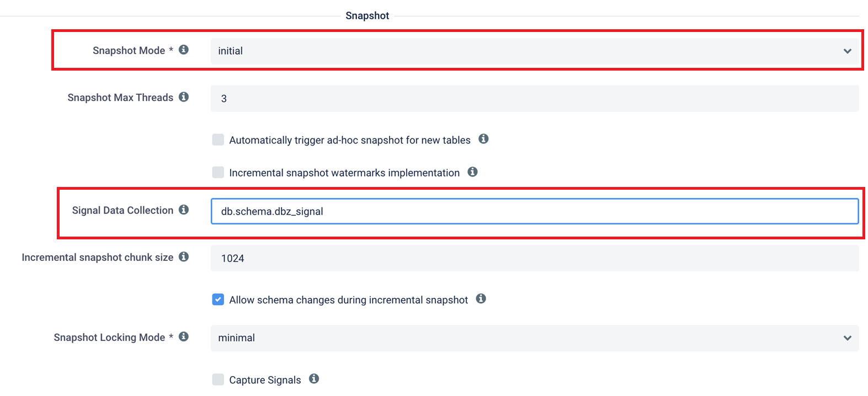Click info icon beside Signal Data Collection
The height and width of the screenshot is (396, 868).
click(184, 210)
